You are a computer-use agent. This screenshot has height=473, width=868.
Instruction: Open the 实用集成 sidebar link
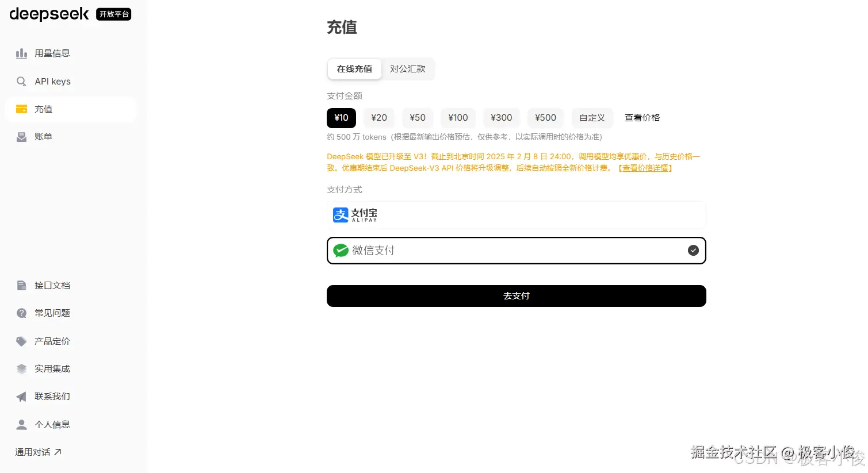71,369
